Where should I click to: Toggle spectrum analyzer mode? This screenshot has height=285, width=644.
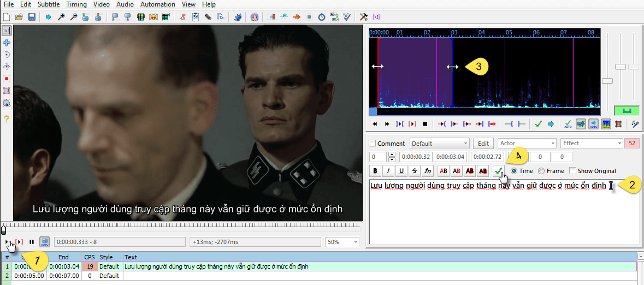pyautogui.click(x=606, y=123)
